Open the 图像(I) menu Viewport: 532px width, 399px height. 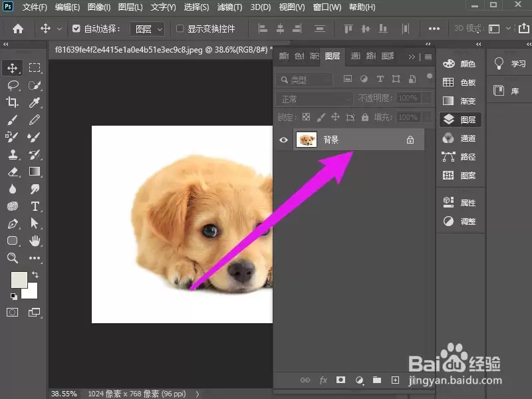(x=99, y=7)
